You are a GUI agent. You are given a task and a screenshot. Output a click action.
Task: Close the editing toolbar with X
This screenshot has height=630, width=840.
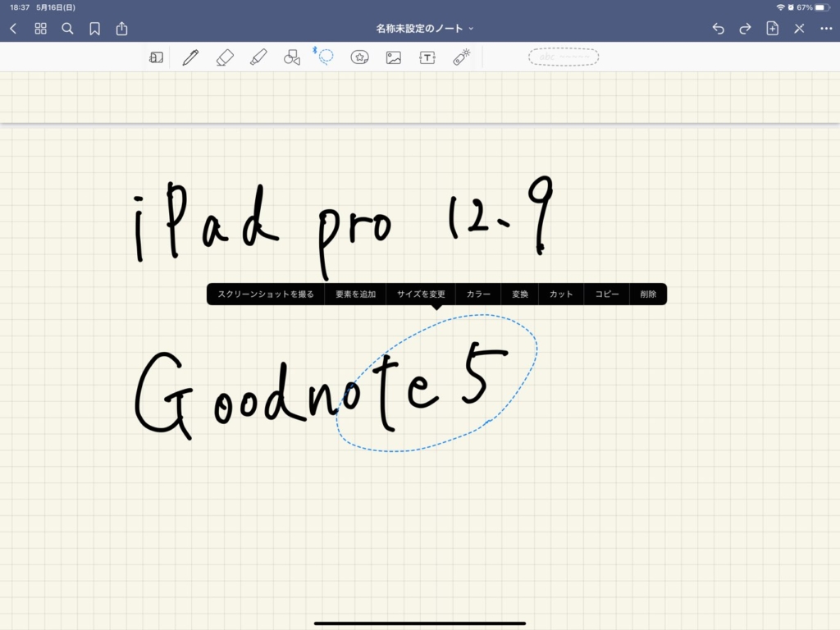point(799,29)
